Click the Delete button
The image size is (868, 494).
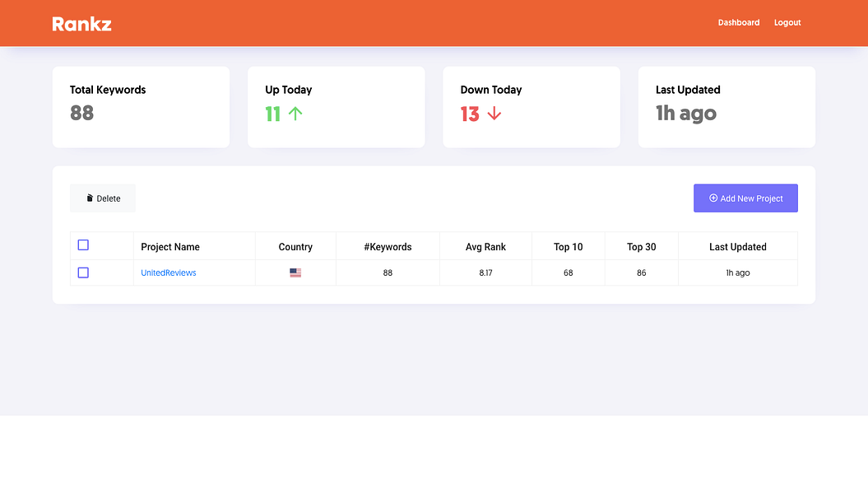103,198
